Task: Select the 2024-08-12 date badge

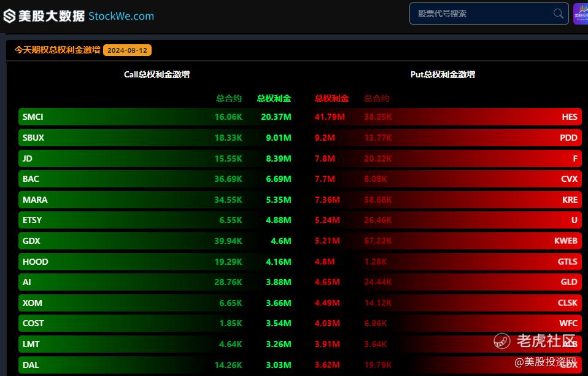Action: point(127,50)
